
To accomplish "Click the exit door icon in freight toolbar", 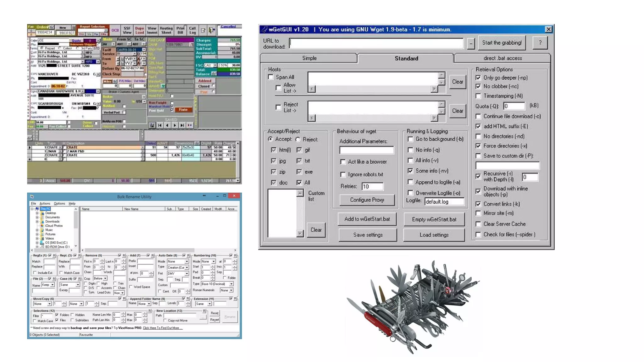I will point(212,30).
